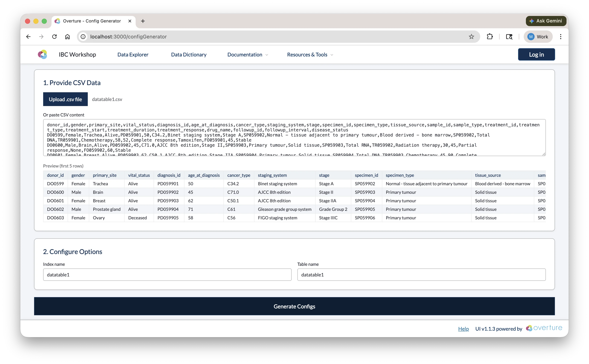Open the side panel icon beside extensions
This screenshot has height=364, width=589.
(x=509, y=37)
